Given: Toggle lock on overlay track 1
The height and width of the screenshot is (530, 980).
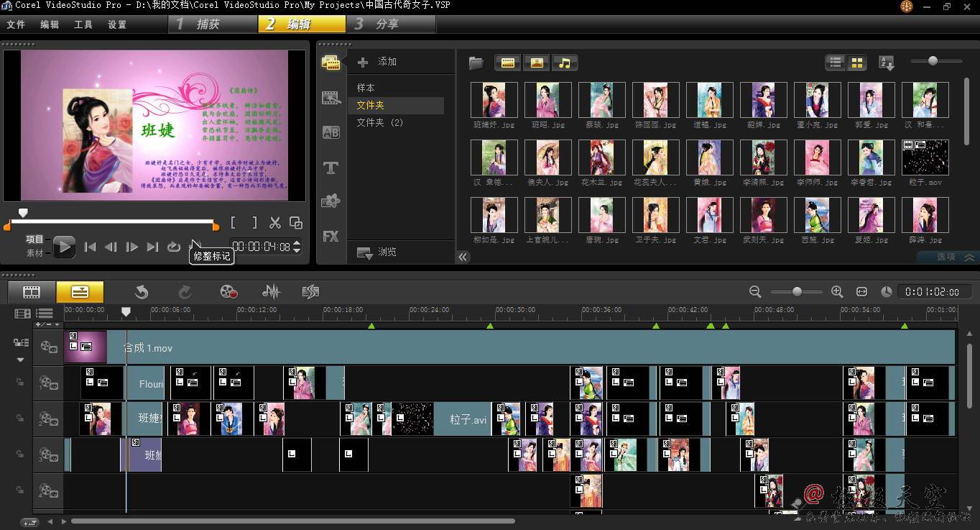Looking at the screenshot, I should pos(20,383).
